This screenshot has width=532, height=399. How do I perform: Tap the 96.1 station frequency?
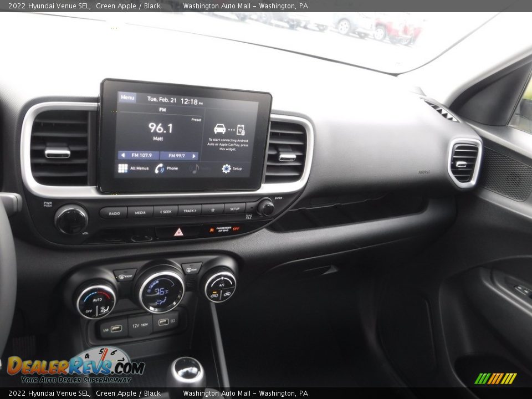coord(161,128)
